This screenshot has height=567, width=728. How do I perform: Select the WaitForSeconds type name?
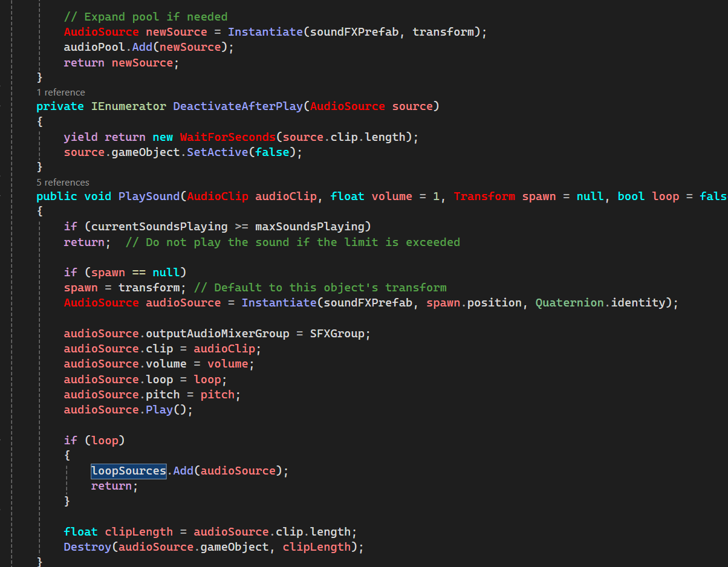point(227,137)
